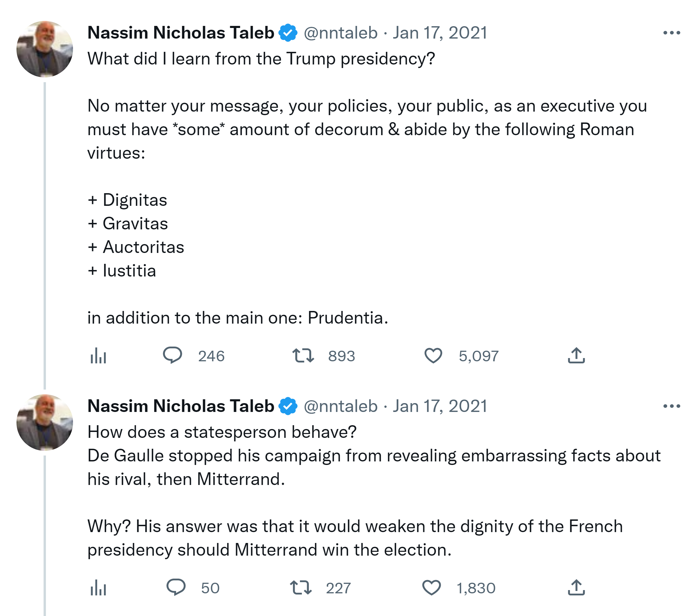View analytics for the De Gaulle tweet
Image resolution: width=696 pixels, height=616 pixels.
pyautogui.click(x=98, y=588)
